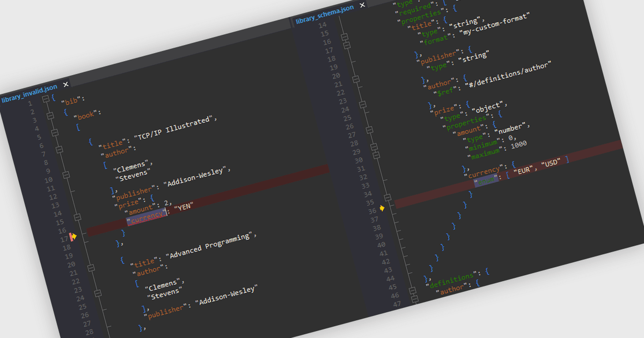The image size is (644, 338).
Task: Click the yellow arrow marker at line 36 of library_schema.json
Action: 382,208
